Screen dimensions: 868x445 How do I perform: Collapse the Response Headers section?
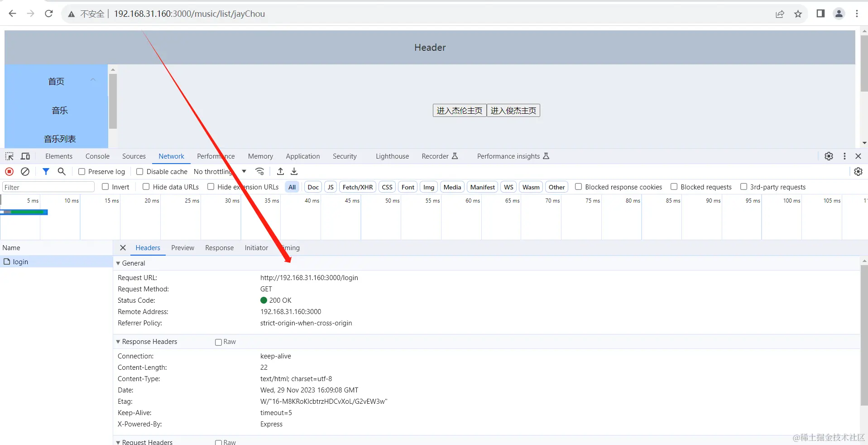[118, 342]
